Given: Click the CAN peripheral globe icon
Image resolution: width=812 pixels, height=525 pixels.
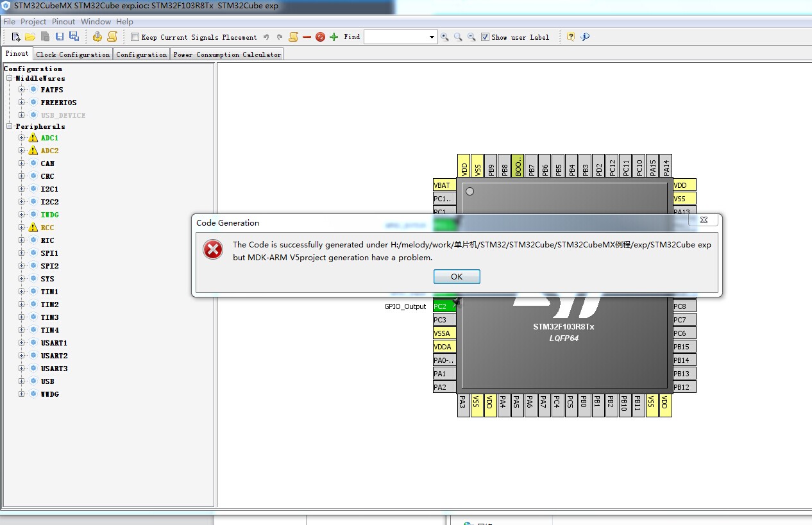Looking at the screenshot, I should tap(33, 163).
